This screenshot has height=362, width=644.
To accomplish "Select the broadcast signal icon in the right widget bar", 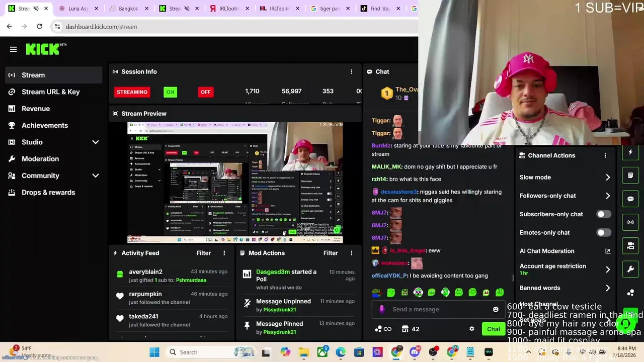I will click(x=630, y=222).
